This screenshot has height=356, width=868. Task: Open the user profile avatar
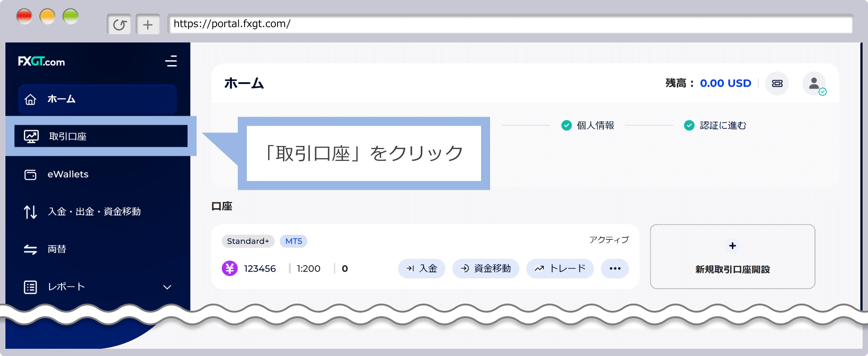tap(814, 84)
